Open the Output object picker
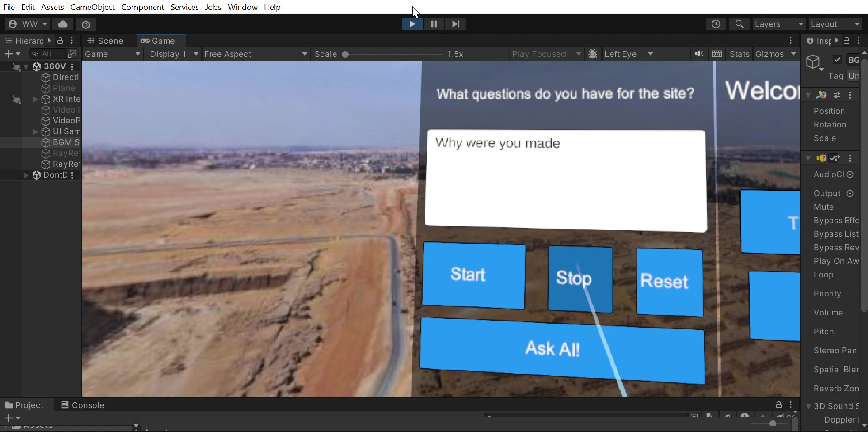The width and height of the screenshot is (868, 432). coord(850,193)
